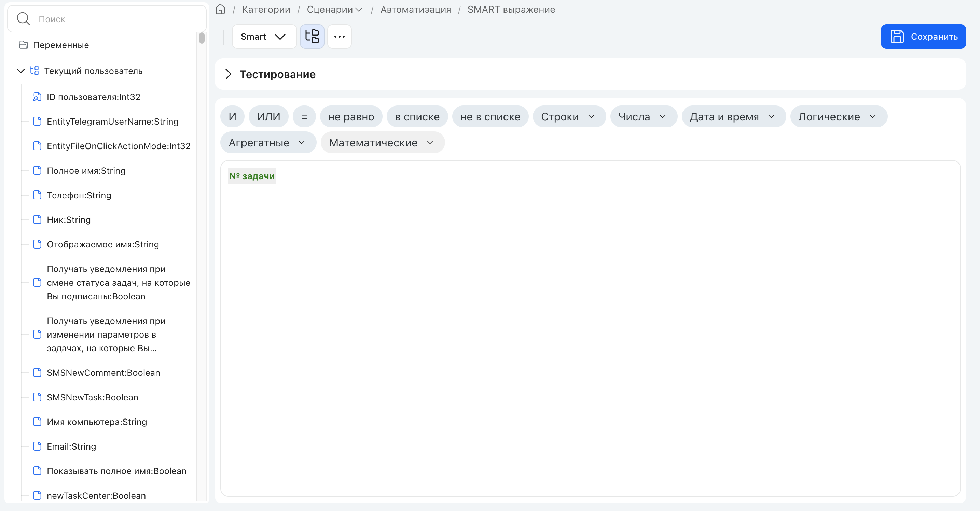Viewport: 980px width, 511px height.
Task: Click the newTaskCenter file icon
Action: point(37,495)
